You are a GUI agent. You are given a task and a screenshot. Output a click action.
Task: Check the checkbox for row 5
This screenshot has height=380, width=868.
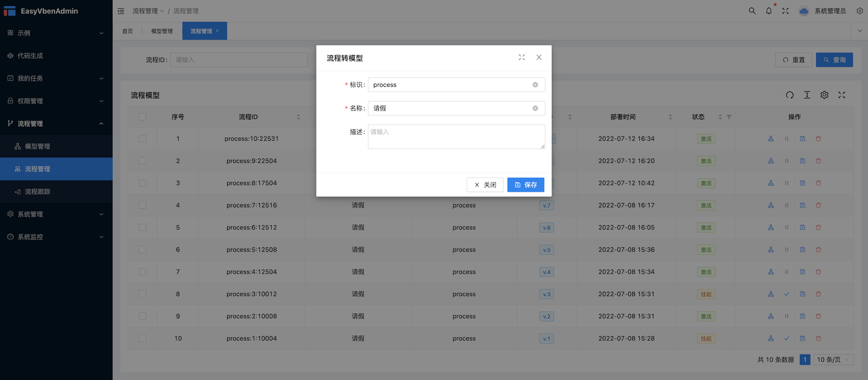click(x=143, y=227)
